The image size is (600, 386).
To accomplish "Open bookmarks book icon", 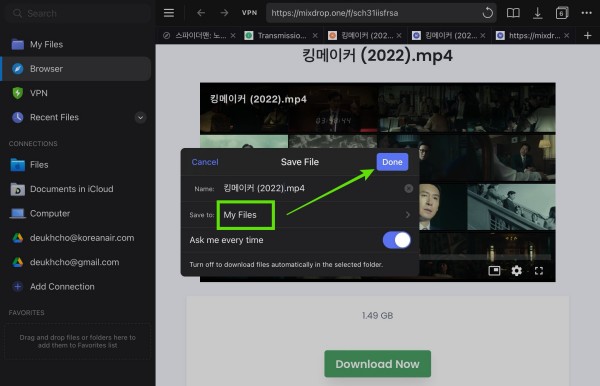I will click(513, 13).
